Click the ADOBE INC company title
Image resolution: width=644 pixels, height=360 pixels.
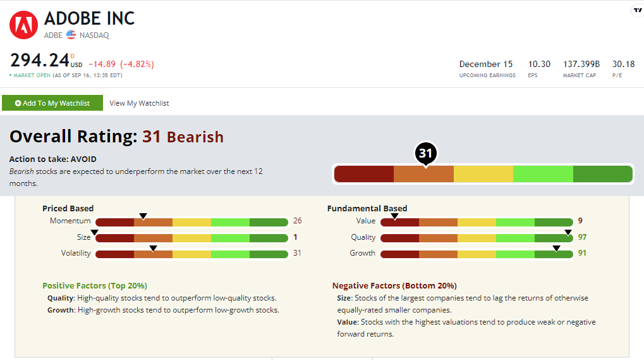(90, 18)
